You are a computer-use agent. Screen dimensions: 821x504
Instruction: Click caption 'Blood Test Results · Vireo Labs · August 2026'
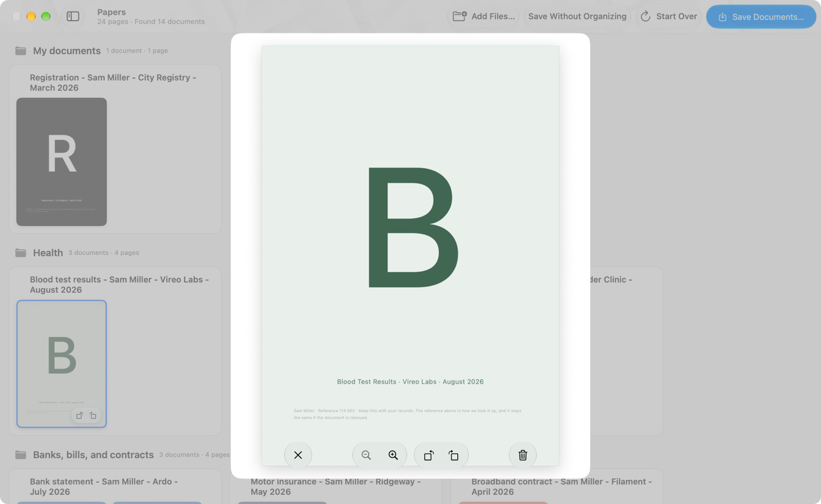click(x=411, y=382)
